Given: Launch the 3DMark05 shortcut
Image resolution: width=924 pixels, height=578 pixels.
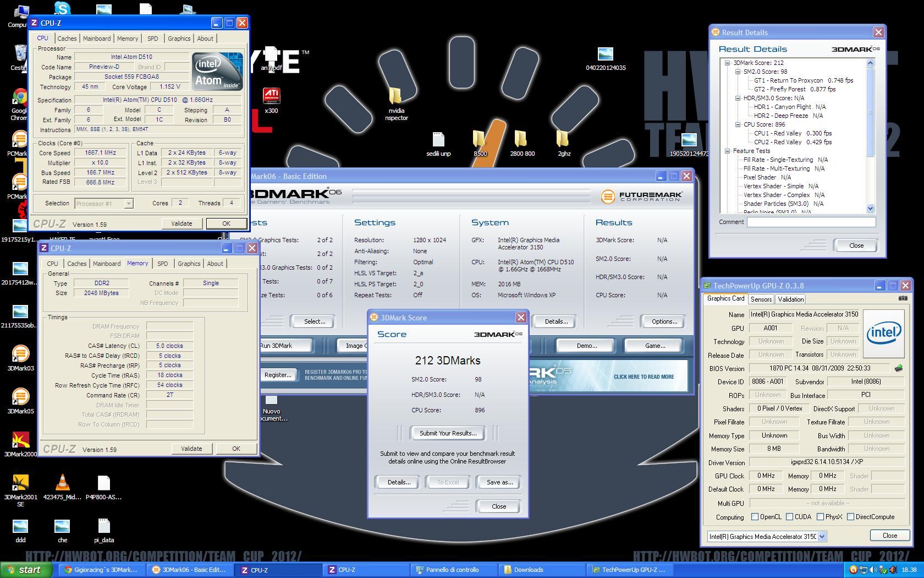Looking at the screenshot, I should pos(20,401).
